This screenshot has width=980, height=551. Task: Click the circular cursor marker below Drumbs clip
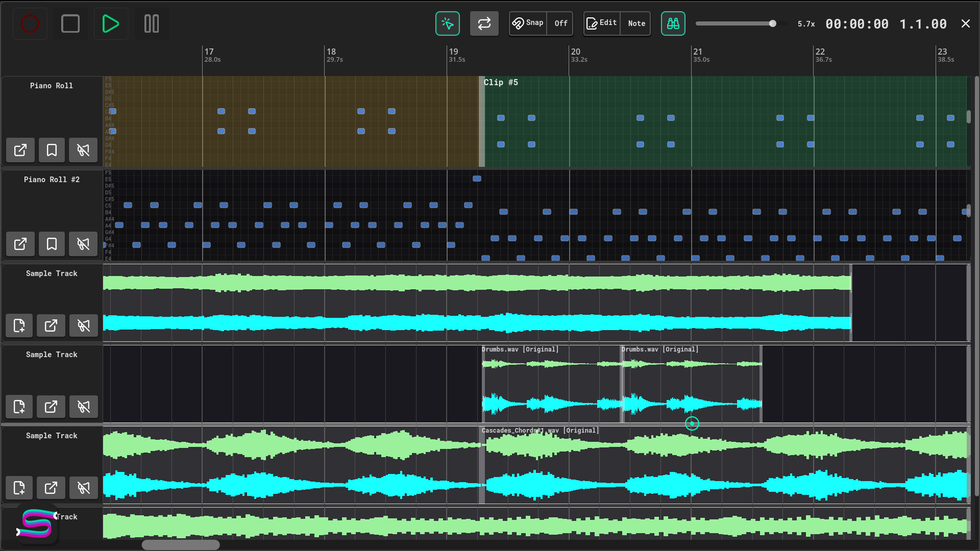692,423
